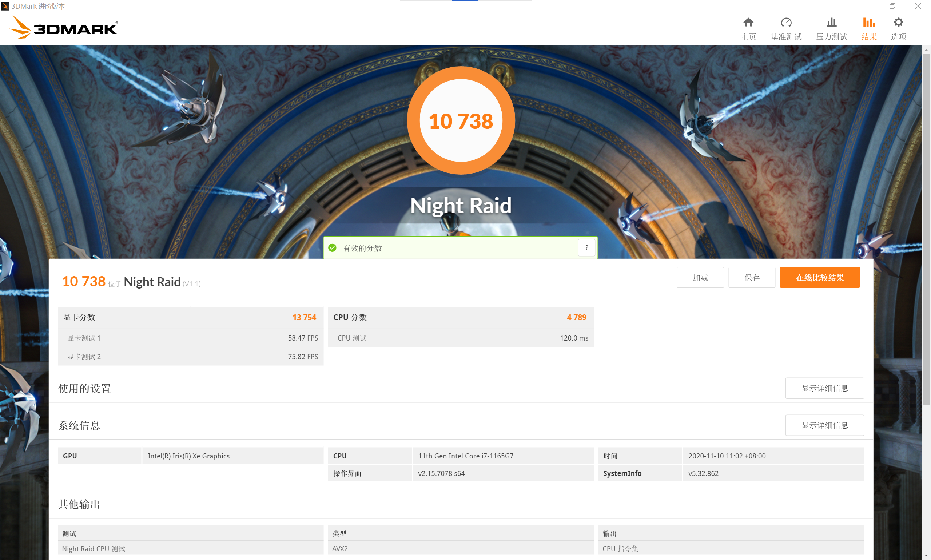
Task: Open the Home (主页) icon
Action: 748,23
